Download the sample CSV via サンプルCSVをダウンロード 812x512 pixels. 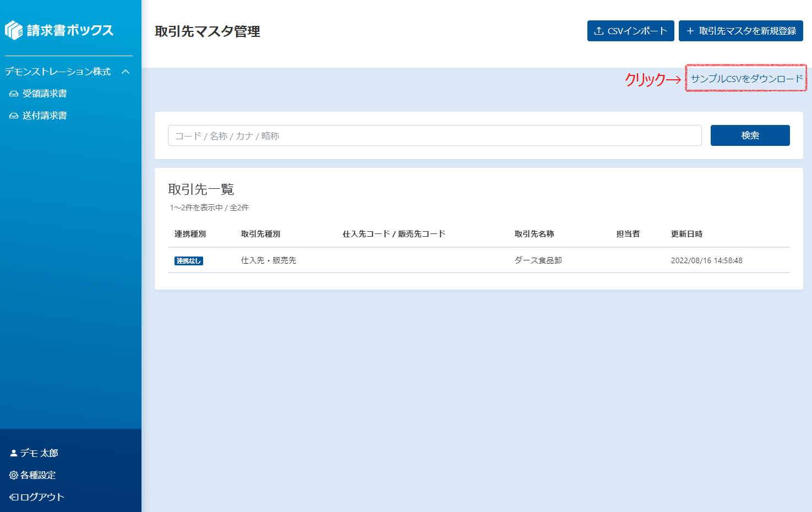click(x=746, y=79)
